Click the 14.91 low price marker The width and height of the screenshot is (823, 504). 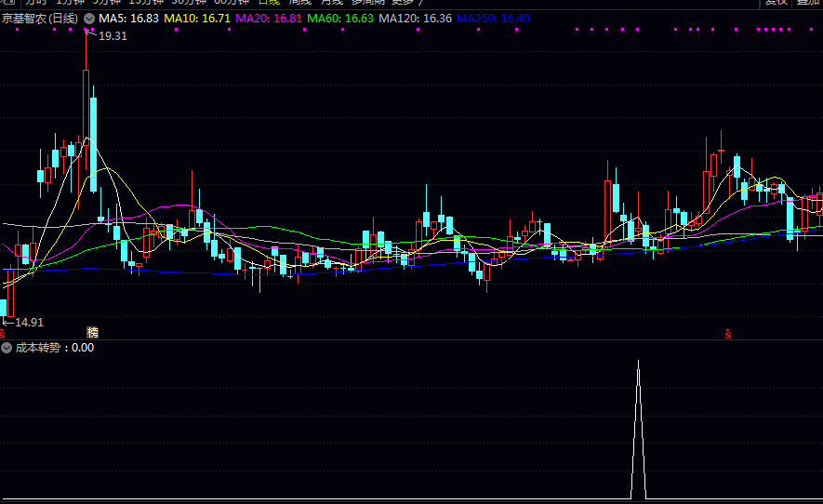[29, 323]
